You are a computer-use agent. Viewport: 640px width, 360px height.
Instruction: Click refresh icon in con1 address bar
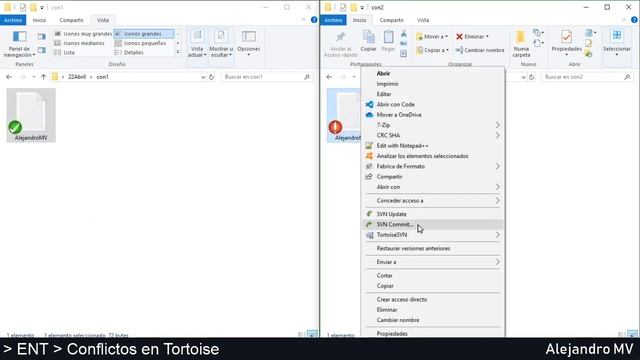click(211, 77)
